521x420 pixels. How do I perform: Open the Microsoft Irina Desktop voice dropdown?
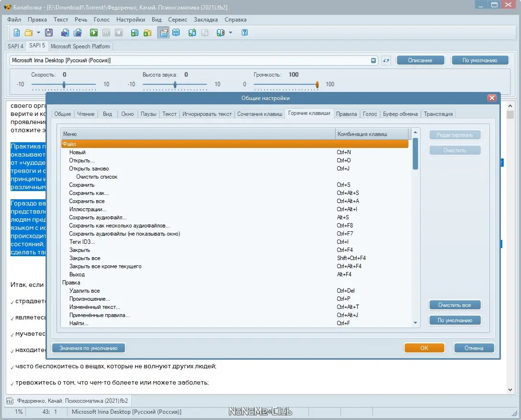(374, 60)
